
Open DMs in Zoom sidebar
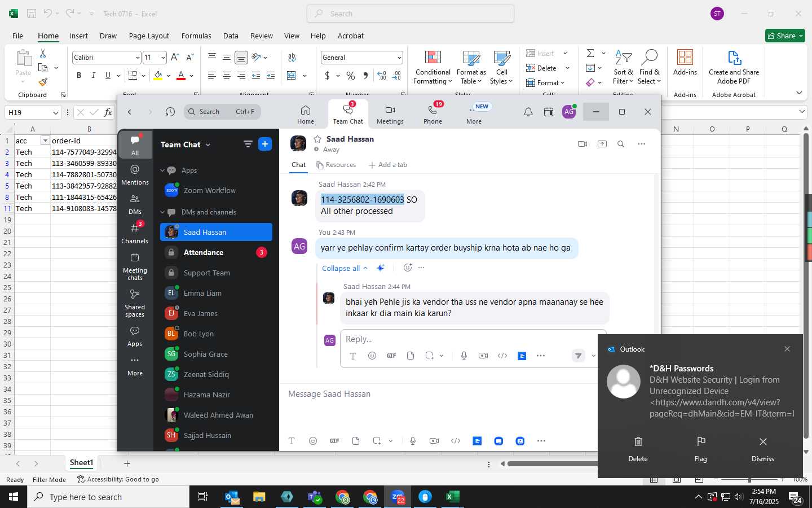coord(135,204)
